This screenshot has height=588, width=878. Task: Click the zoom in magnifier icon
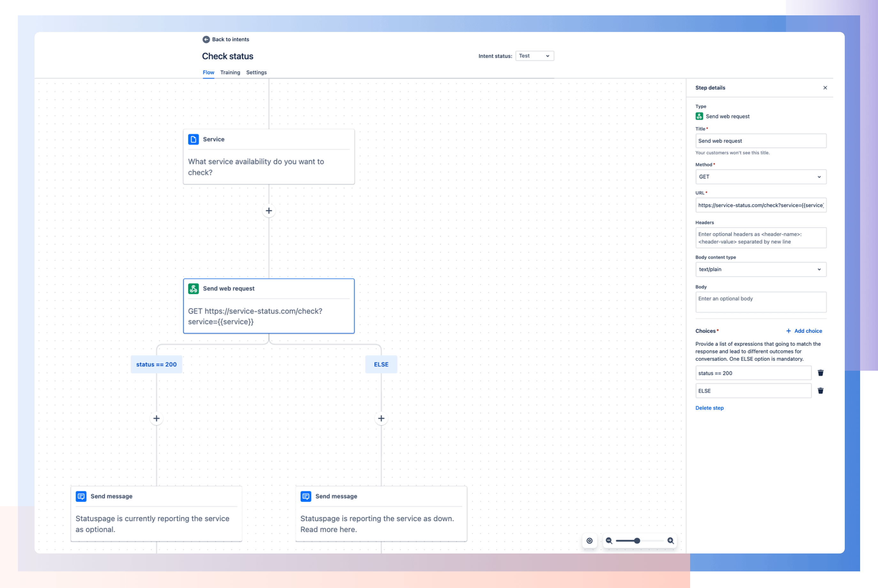[x=670, y=540]
